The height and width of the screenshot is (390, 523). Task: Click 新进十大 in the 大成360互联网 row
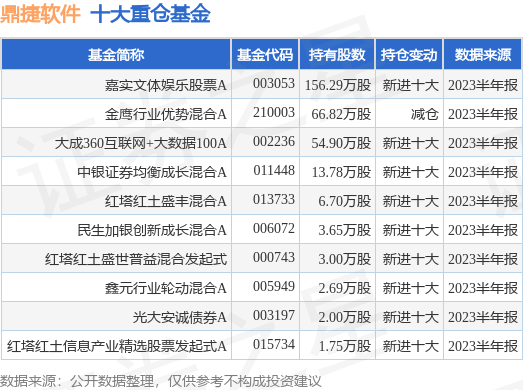click(411, 143)
